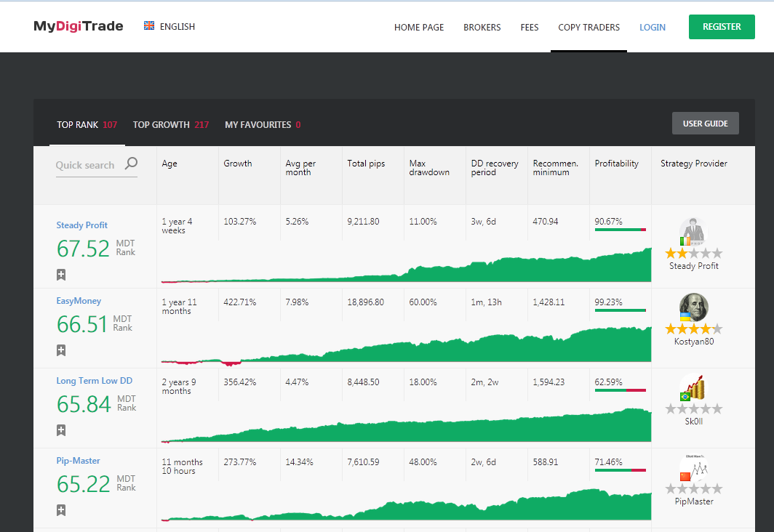The image size is (774, 532).
Task: Click PipMaster star rating
Action: 693,488
